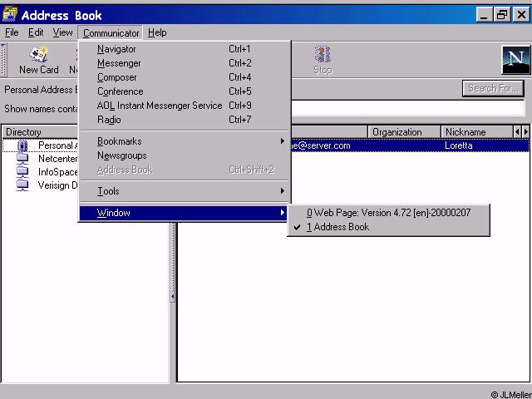532x399 pixels.
Task: Open the Edit menu
Action: click(36, 32)
